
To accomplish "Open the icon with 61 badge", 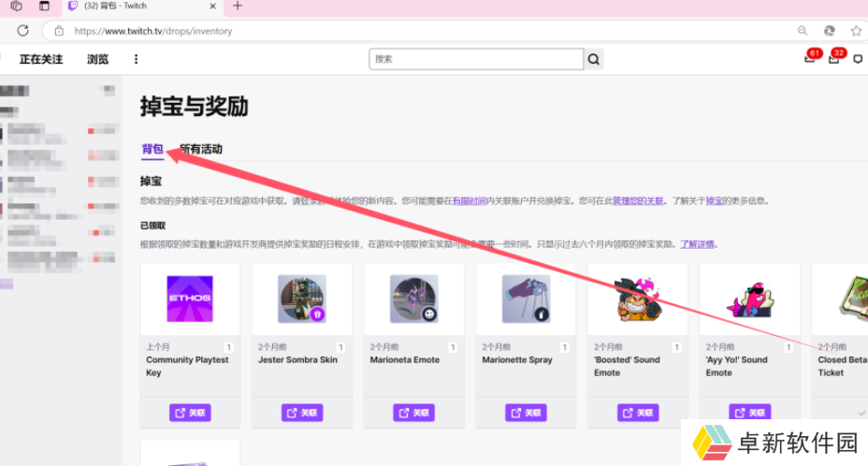I will pos(810,58).
